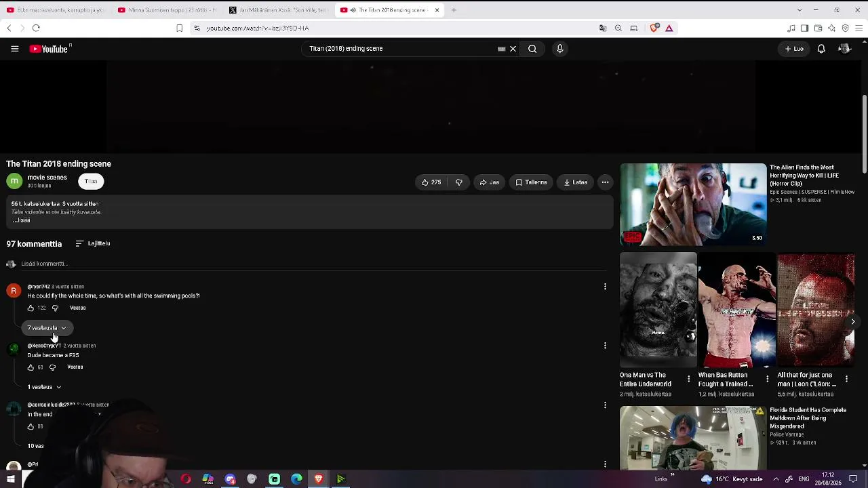
Task: Open the movie scenes channel avatar
Action: pos(14,181)
